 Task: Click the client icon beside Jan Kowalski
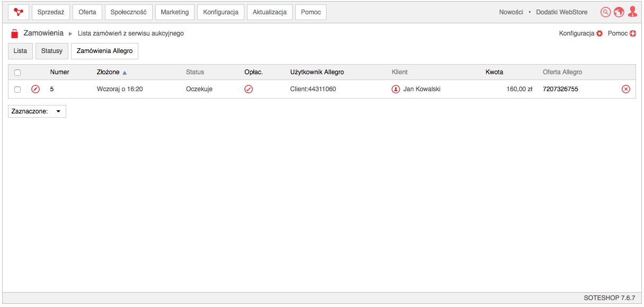tap(395, 89)
